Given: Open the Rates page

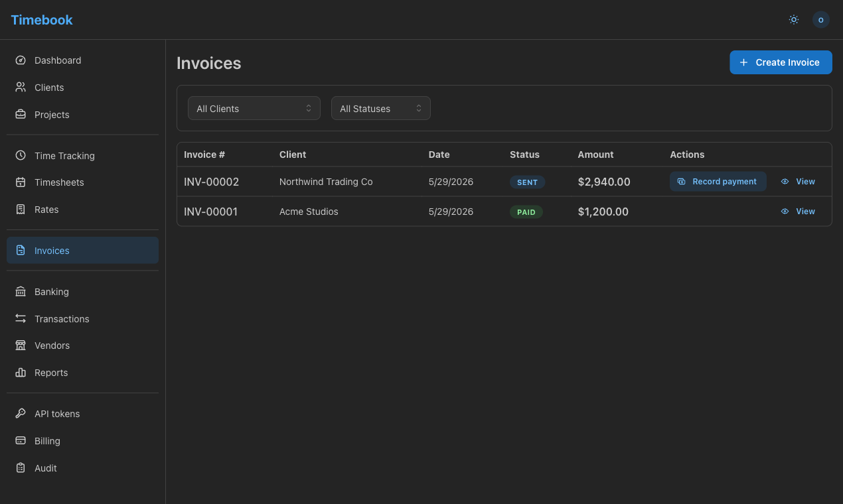Looking at the screenshot, I should (x=82, y=210).
